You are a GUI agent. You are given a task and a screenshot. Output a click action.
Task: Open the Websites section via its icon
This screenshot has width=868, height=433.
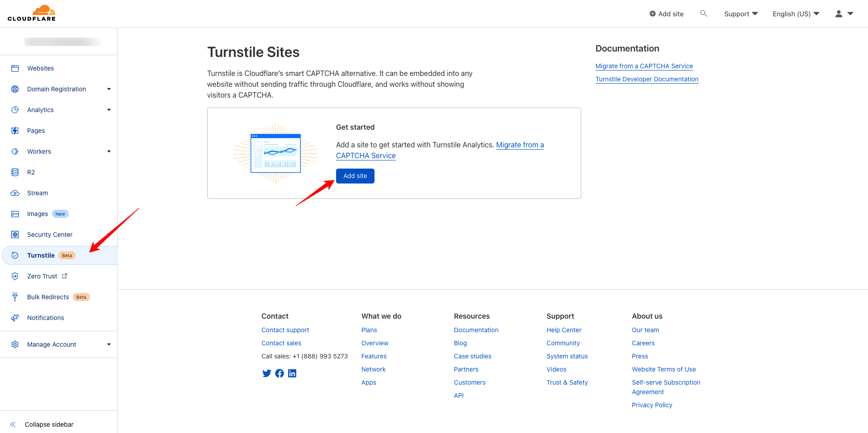point(15,68)
